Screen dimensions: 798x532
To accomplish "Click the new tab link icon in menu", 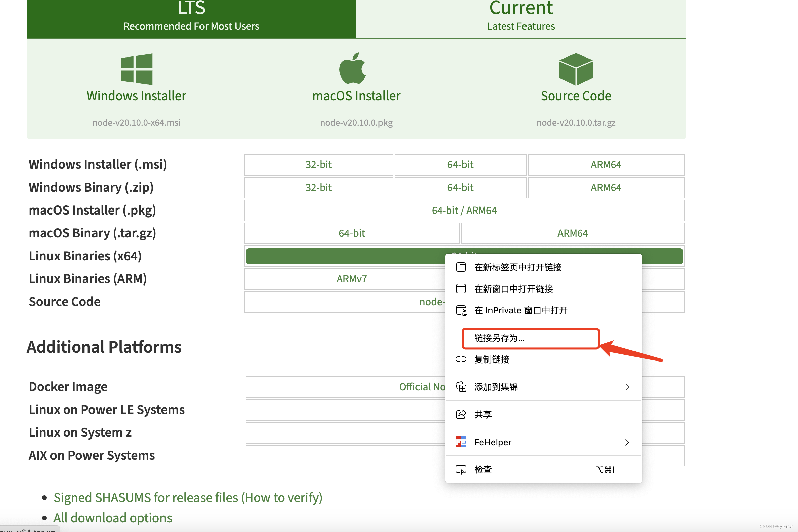I will [463, 267].
